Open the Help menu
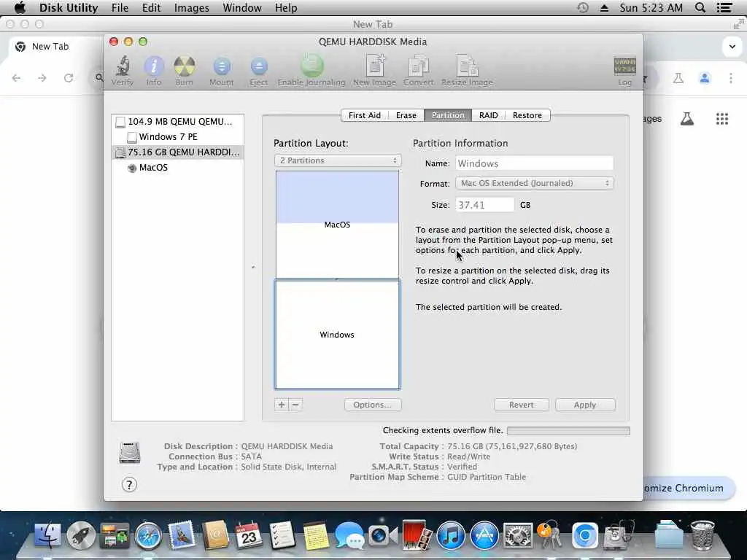The width and height of the screenshot is (747, 560). [x=286, y=7]
